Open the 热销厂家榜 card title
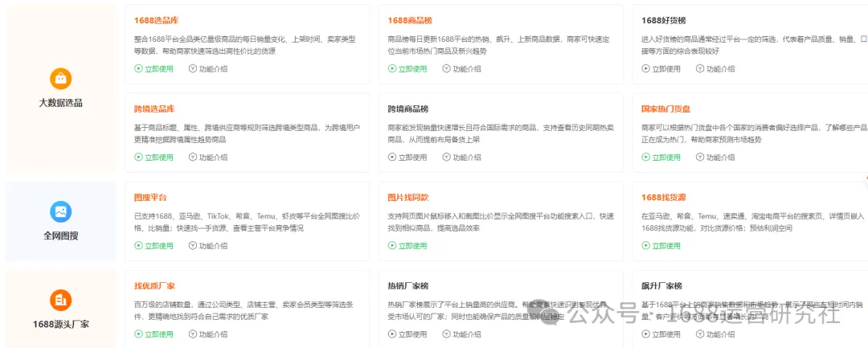This screenshot has width=868, height=348. (408, 286)
